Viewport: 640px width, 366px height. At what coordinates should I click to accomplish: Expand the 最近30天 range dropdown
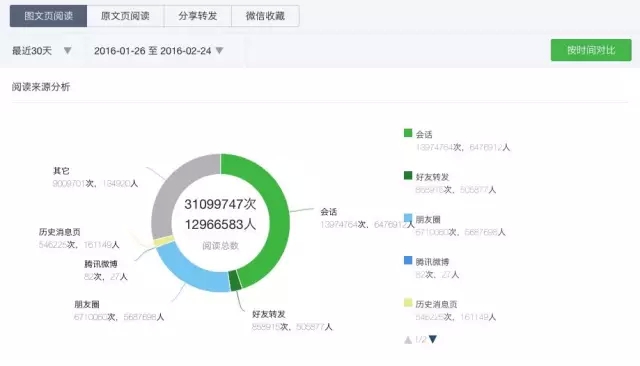[x=42, y=51]
